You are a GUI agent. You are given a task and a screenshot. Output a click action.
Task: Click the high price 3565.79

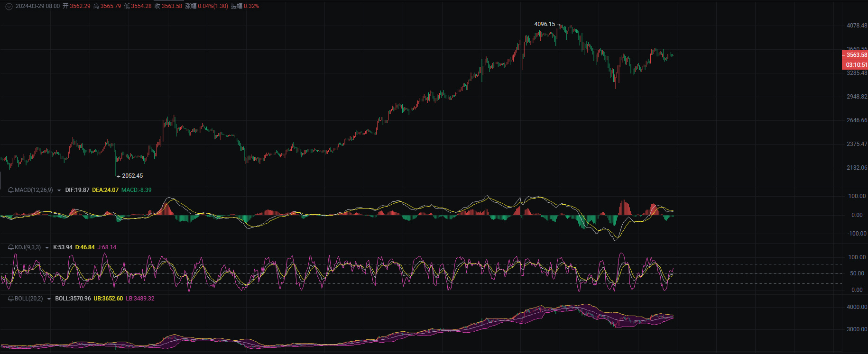coord(111,6)
